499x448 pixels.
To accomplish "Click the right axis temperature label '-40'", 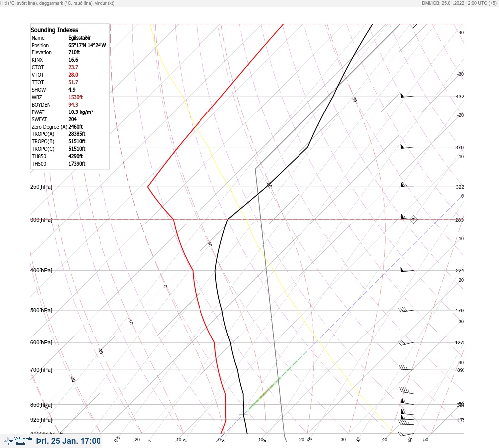I will point(461,33).
